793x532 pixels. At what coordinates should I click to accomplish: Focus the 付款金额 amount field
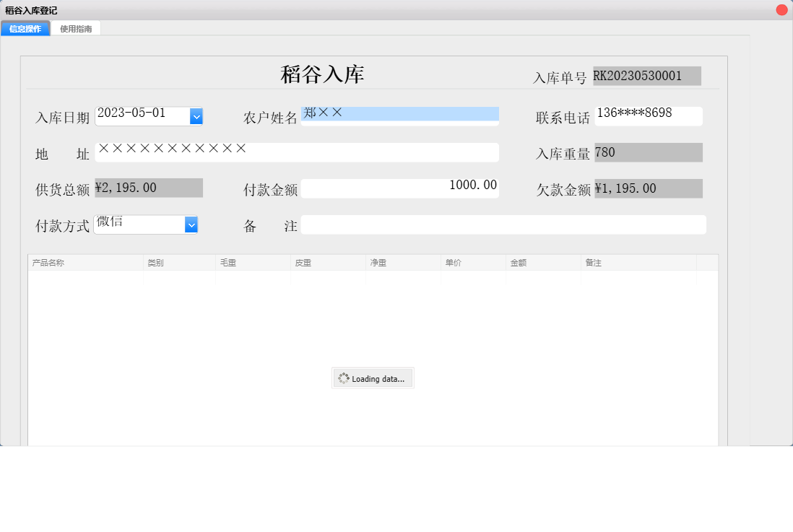399,188
